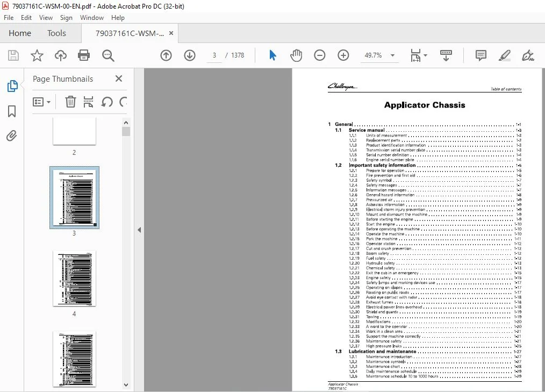Viewport: 545px width, 392px height.
Task: Print the document with printer icon
Action: coord(84,55)
